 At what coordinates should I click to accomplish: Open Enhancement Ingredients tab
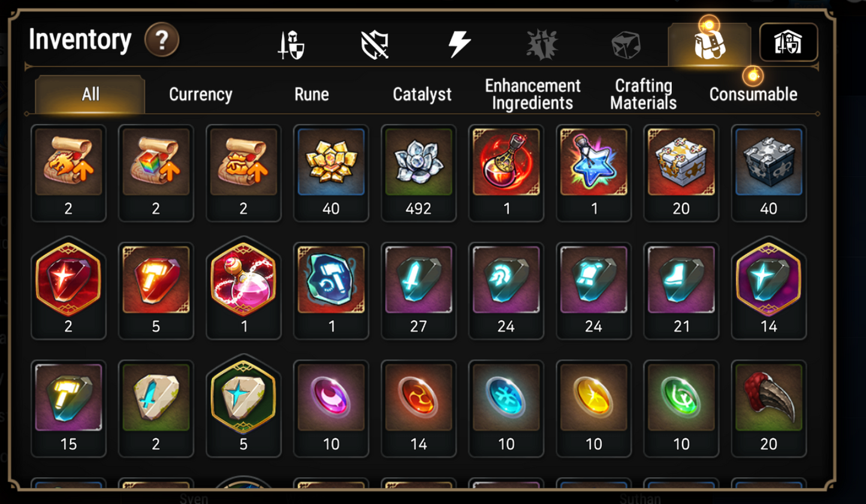[x=533, y=94]
